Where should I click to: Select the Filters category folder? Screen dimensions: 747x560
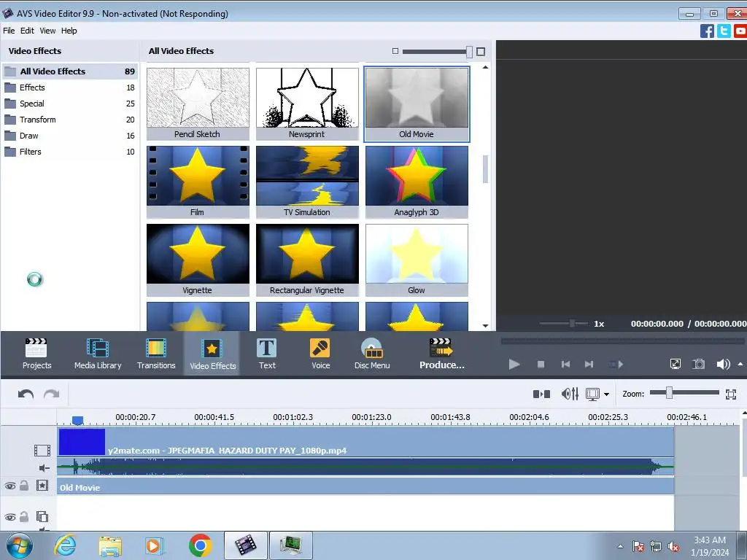click(x=70, y=152)
